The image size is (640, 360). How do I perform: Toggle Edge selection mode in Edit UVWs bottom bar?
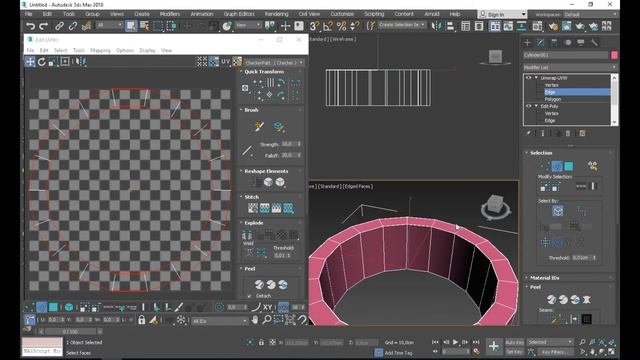point(42,307)
